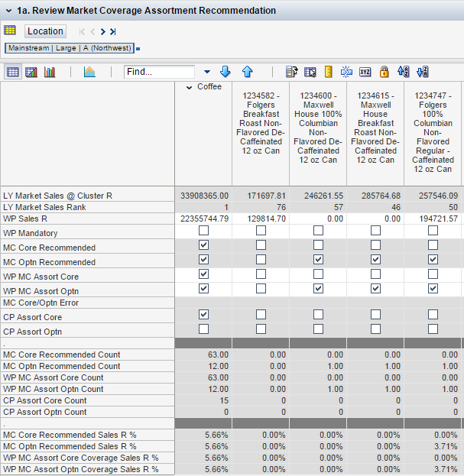Click CP Assort Core Count Coffee value 15
Screen dimensions: 464x476
[x=204, y=400]
